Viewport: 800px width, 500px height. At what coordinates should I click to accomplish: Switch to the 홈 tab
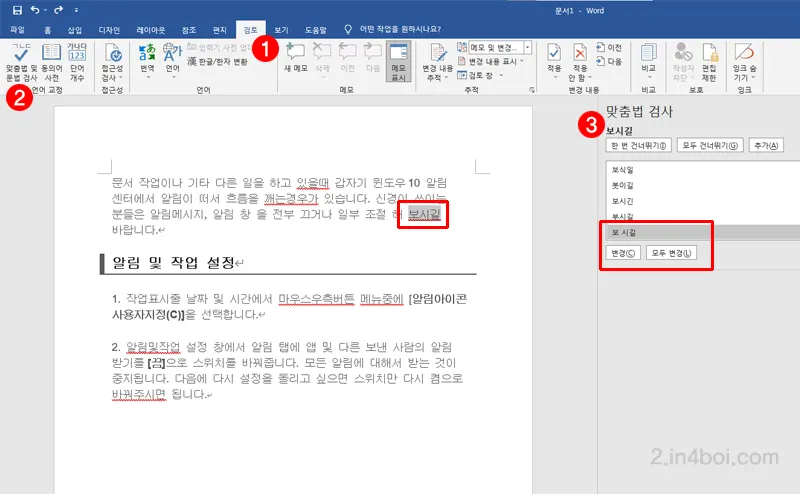pyautogui.click(x=47, y=30)
